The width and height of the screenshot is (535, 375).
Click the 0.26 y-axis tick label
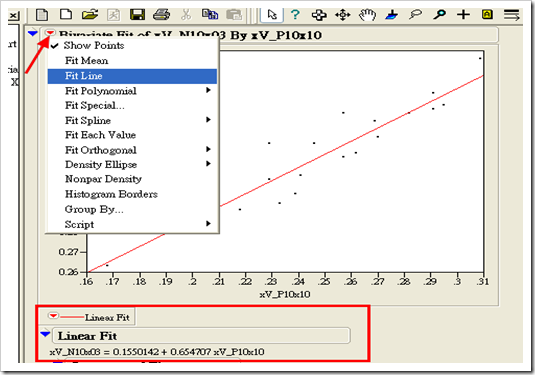coord(68,272)
